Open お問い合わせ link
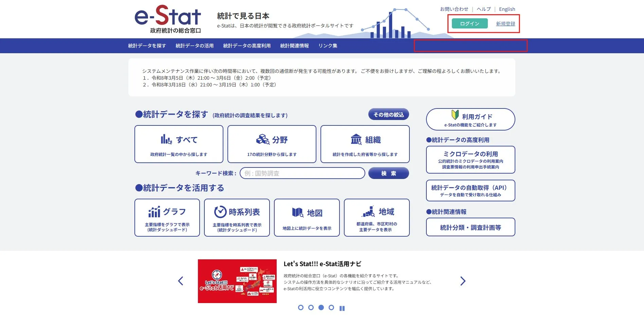644x319 pixels. coord(454,9)
